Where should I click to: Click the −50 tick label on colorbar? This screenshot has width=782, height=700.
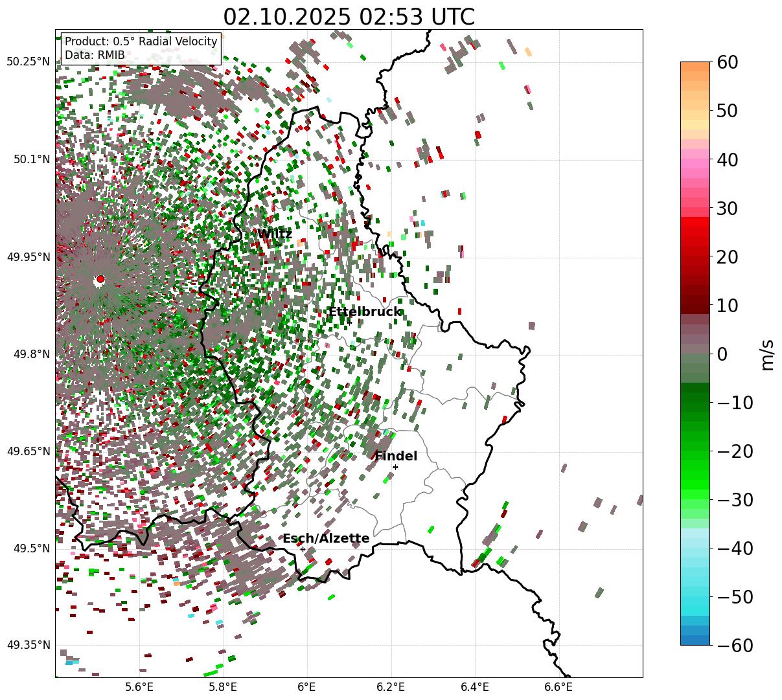pyautogui.click(x=735, y=596)
